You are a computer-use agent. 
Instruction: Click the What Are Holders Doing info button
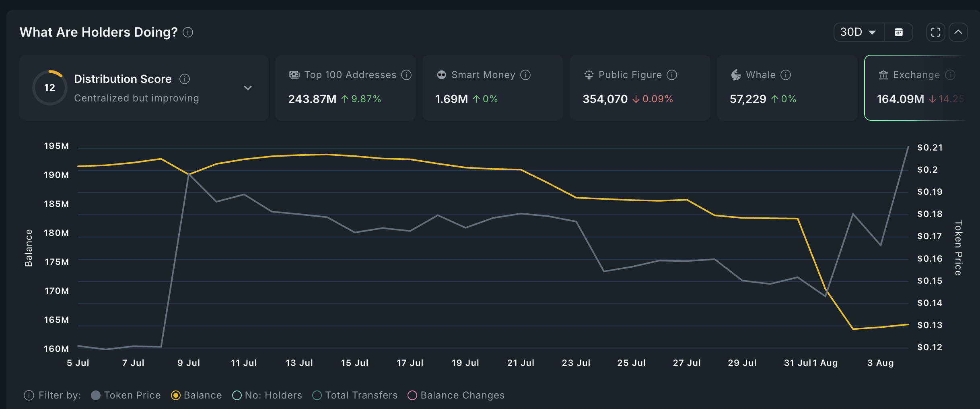(187, 32)
